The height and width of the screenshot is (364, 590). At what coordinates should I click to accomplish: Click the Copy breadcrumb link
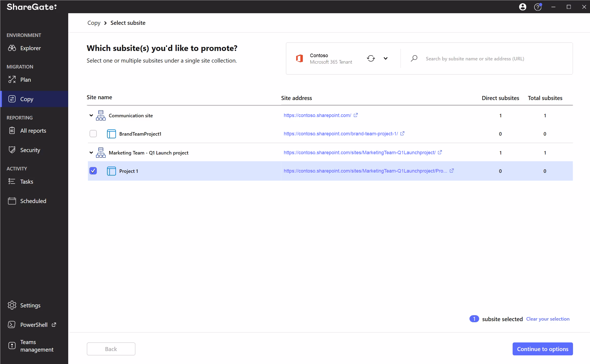(94, 23)
